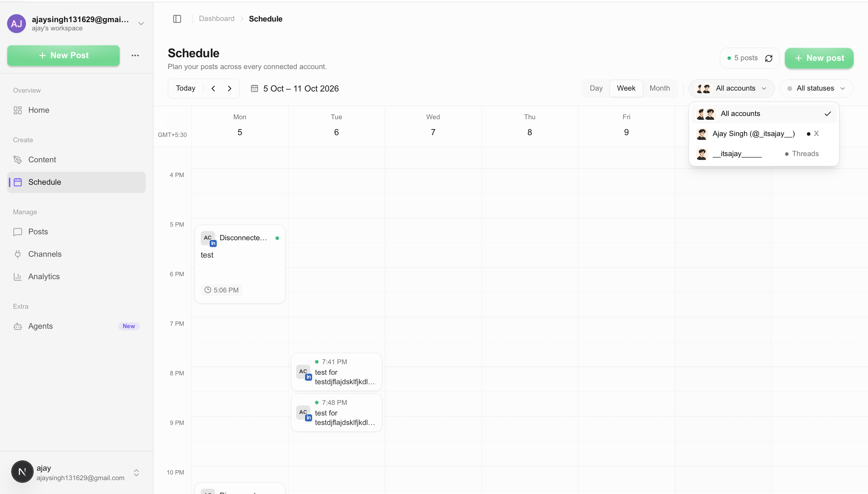Click the Ajay Singh X account avatar

coord(702,134)
